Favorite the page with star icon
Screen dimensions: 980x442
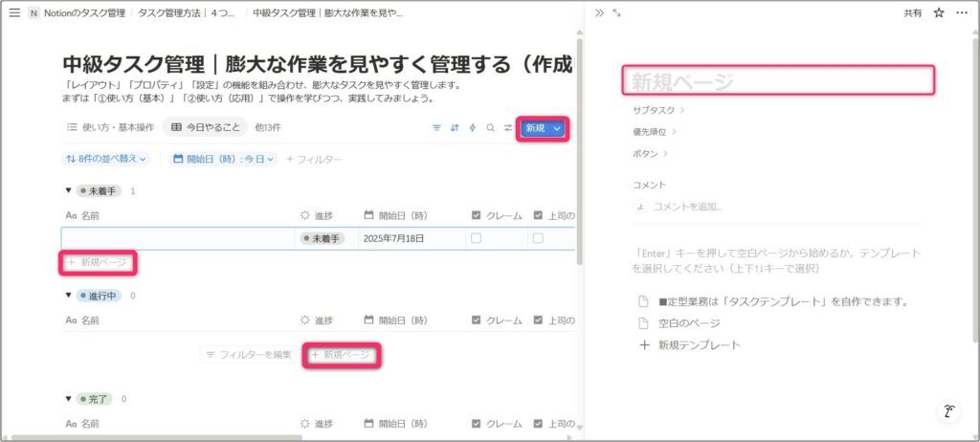click(939, 12)
